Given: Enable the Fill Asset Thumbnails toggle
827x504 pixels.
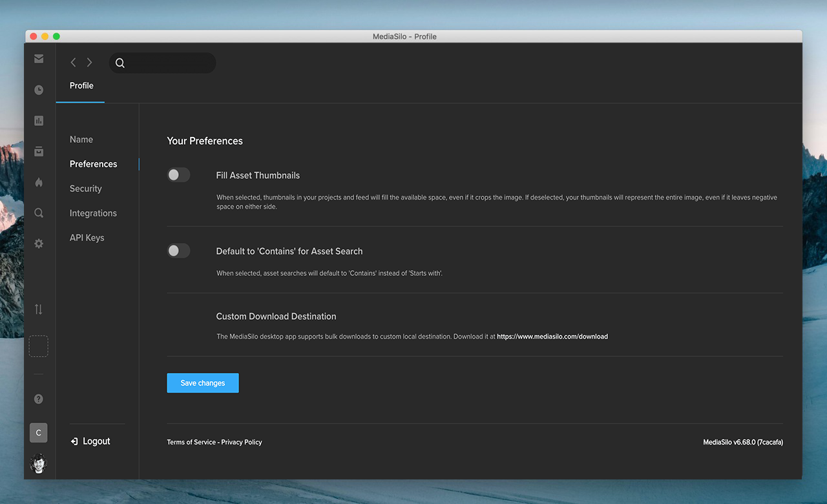Looking at the screenshot, I should tap(178, 174).
